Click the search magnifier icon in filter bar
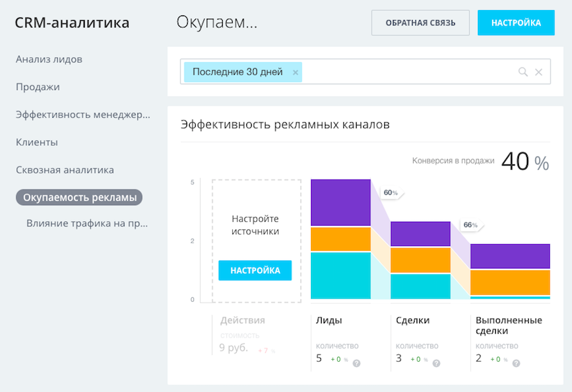 click(522, 72)
